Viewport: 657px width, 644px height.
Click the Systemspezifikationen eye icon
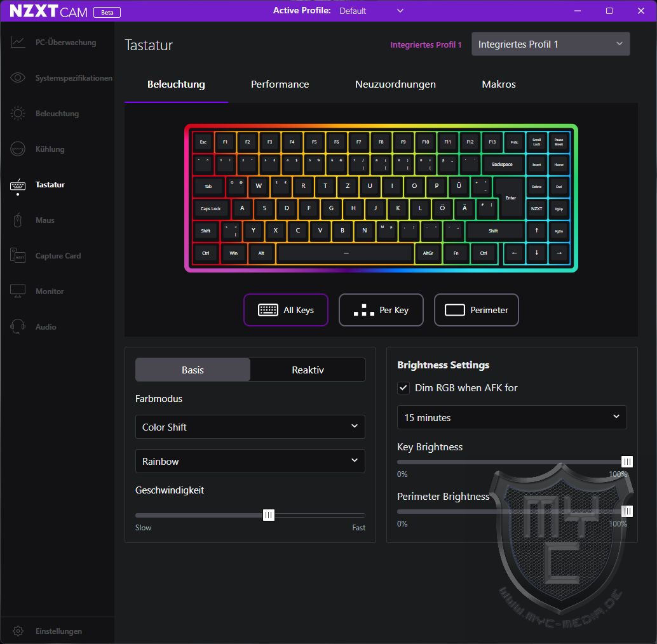[x=18, y=78]
